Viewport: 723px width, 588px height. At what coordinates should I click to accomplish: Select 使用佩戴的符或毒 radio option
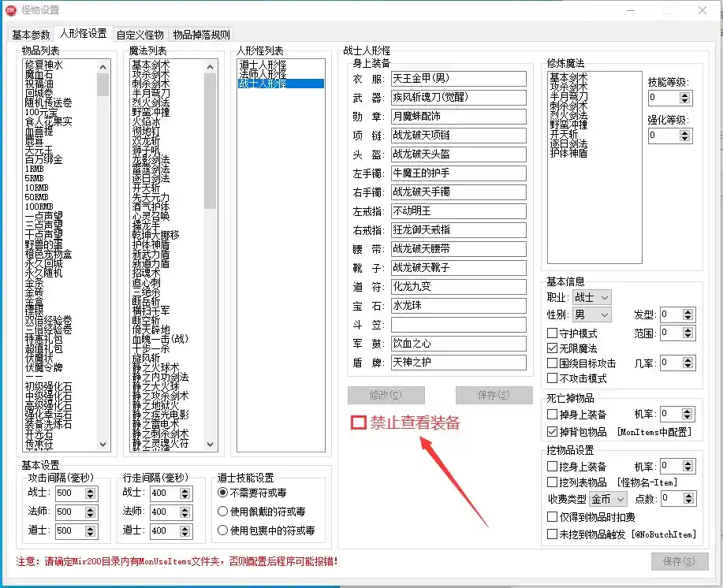click(222, 512)
